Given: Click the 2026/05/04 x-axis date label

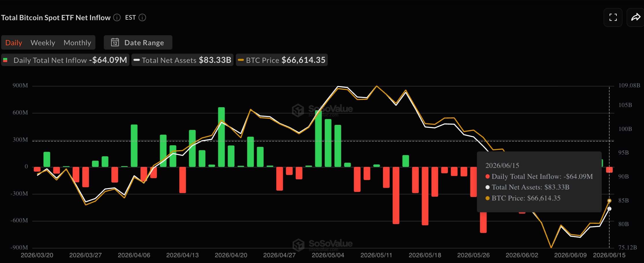Looking at the screenshot, I should 328,255.
